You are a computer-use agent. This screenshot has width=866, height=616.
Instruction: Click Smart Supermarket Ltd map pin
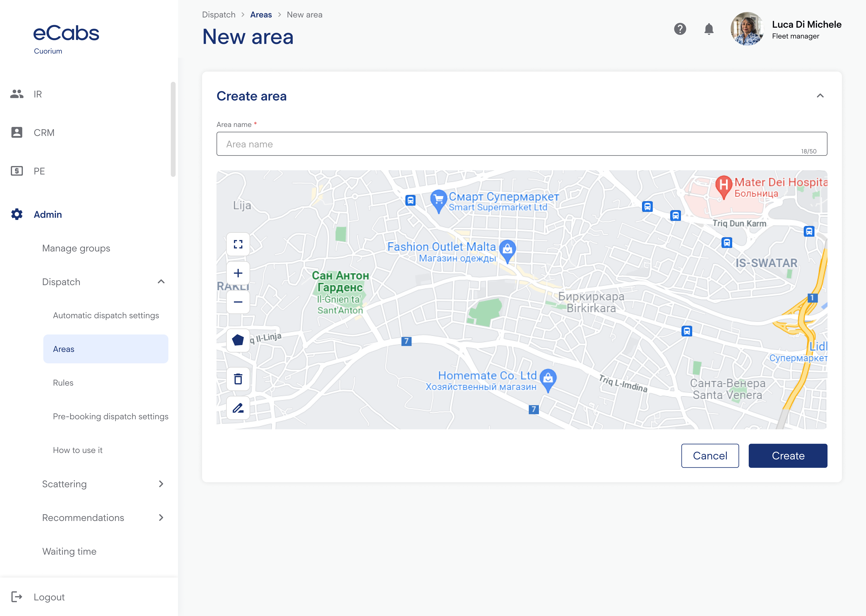(439, 201)
